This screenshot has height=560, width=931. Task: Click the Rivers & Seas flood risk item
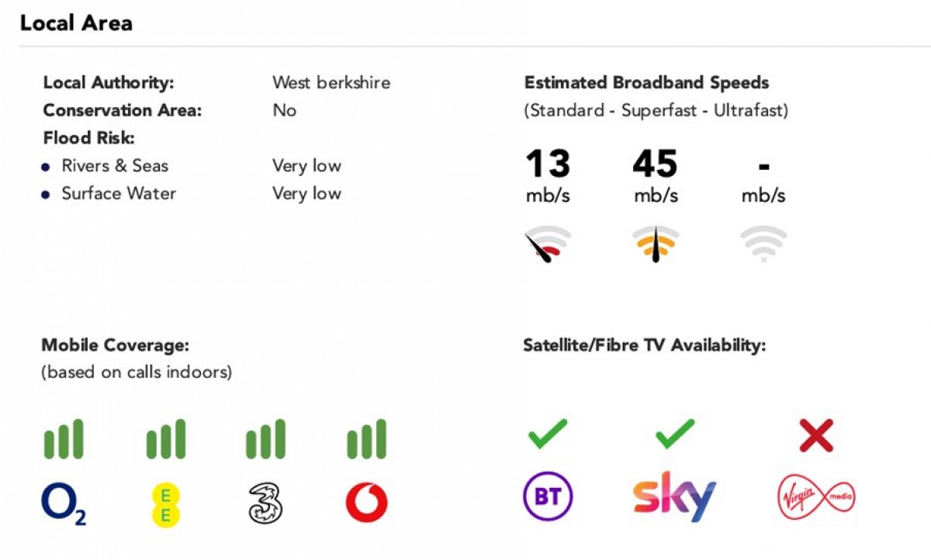[115, 166]
